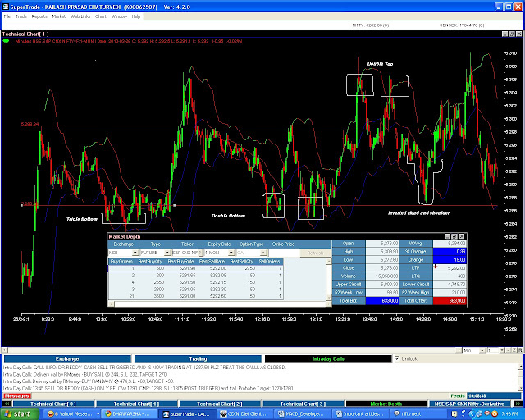Click the Z button below the chart
This screenshot has height=420, width=525.
tap(514, 350)
